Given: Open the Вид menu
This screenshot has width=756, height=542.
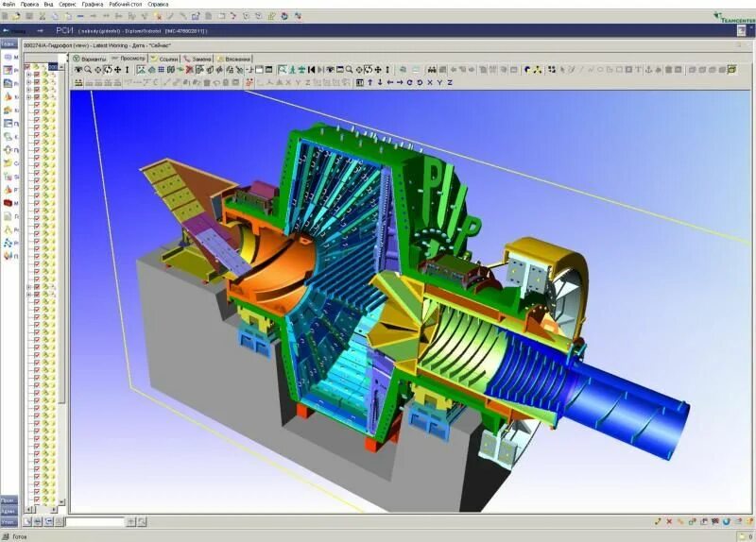Looking at the screenshot, I should pos(48,5).
